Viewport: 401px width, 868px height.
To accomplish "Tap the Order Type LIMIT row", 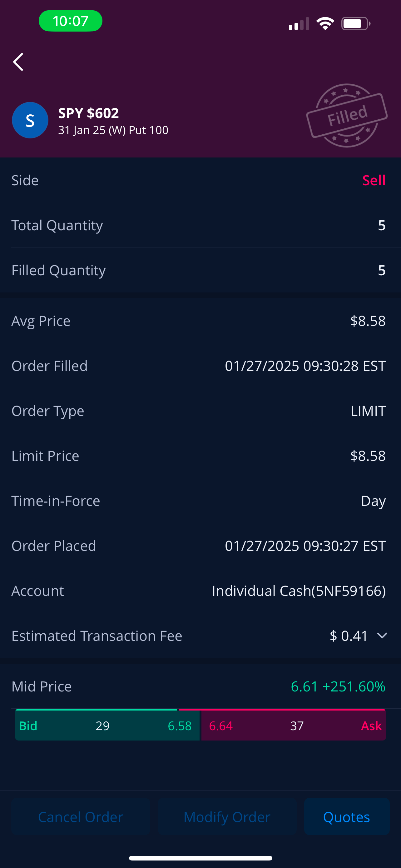I will click(x=200, y=411).
